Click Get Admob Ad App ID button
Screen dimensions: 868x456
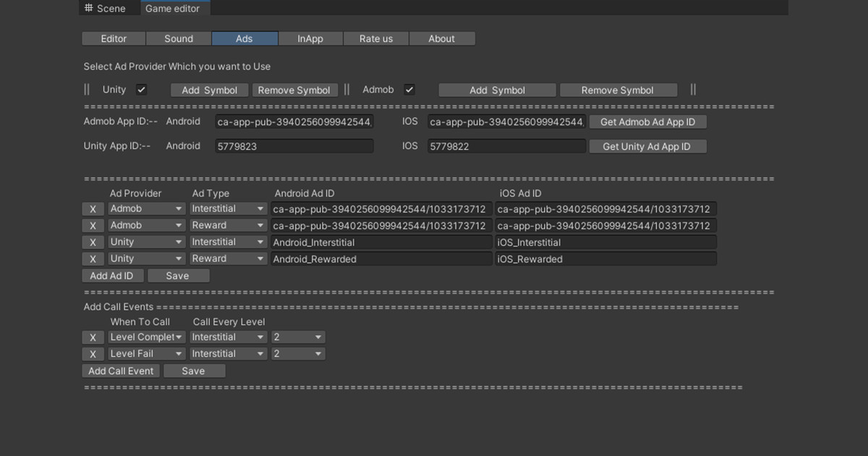(648, 122)
